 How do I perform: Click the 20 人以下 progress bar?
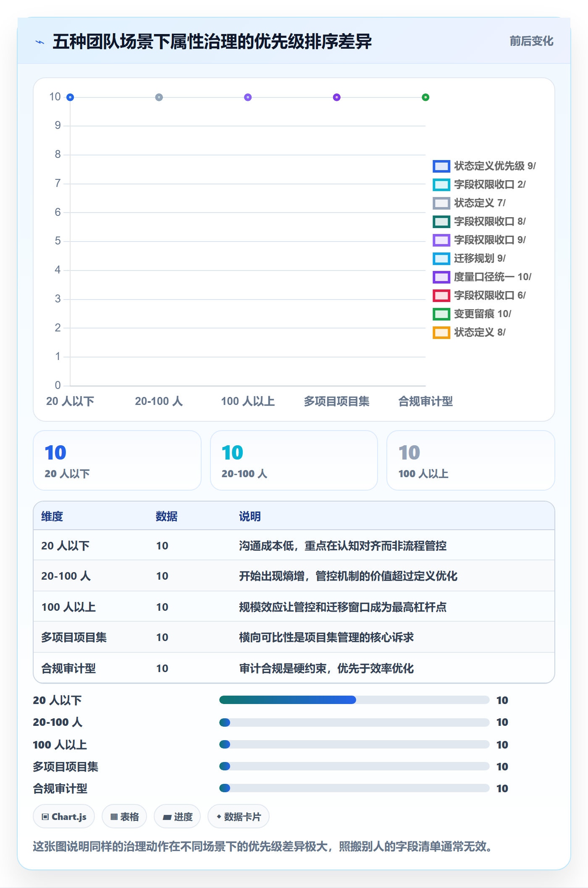point(354,700)
